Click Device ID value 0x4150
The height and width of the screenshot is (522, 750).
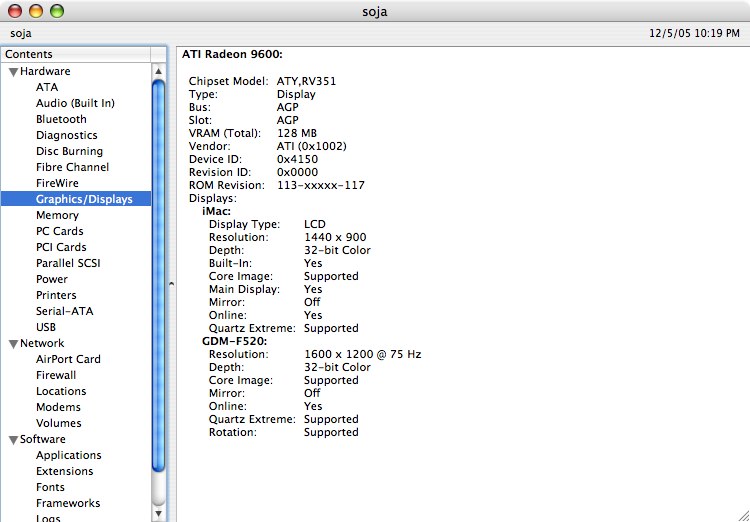point(297,159)
